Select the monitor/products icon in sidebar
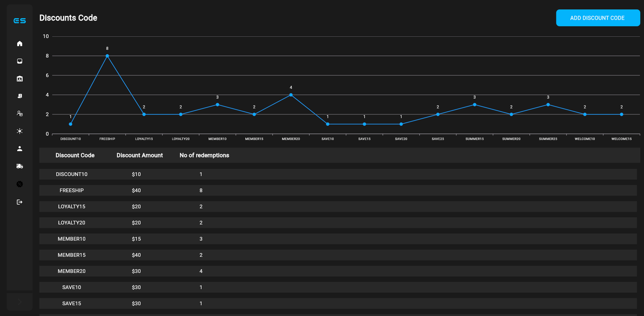The height and width of the screenshot is (316, 644). tap(20, 61)
